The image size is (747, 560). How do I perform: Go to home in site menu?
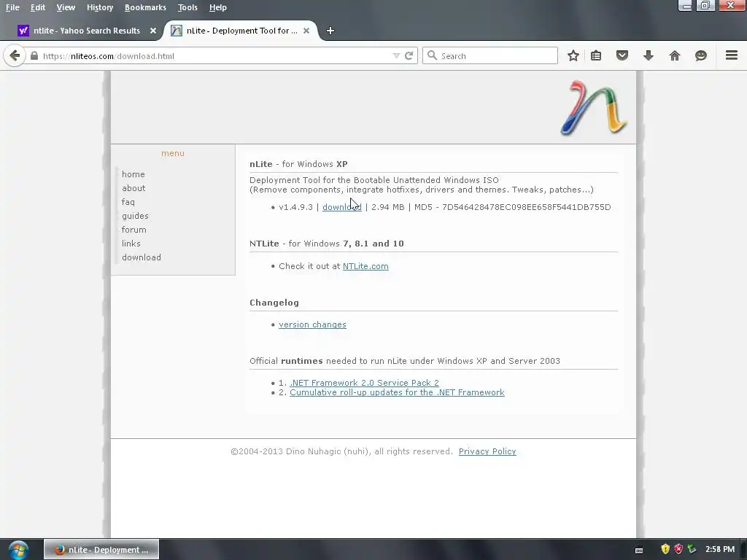[x=133, y=174]
